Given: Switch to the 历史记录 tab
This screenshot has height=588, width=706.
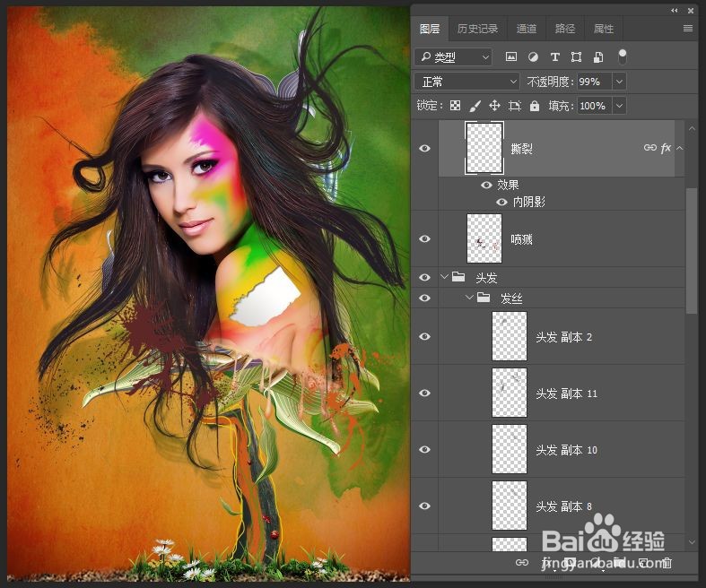Looking at the screenshot, I should 477,29.
